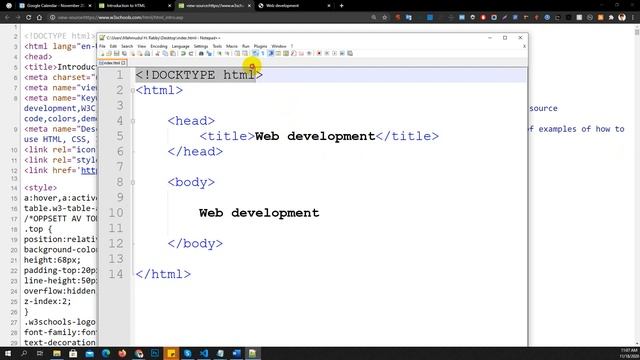Click the Undo toolbar icon
Screen dimensions: 640x360
click(183, 53)
